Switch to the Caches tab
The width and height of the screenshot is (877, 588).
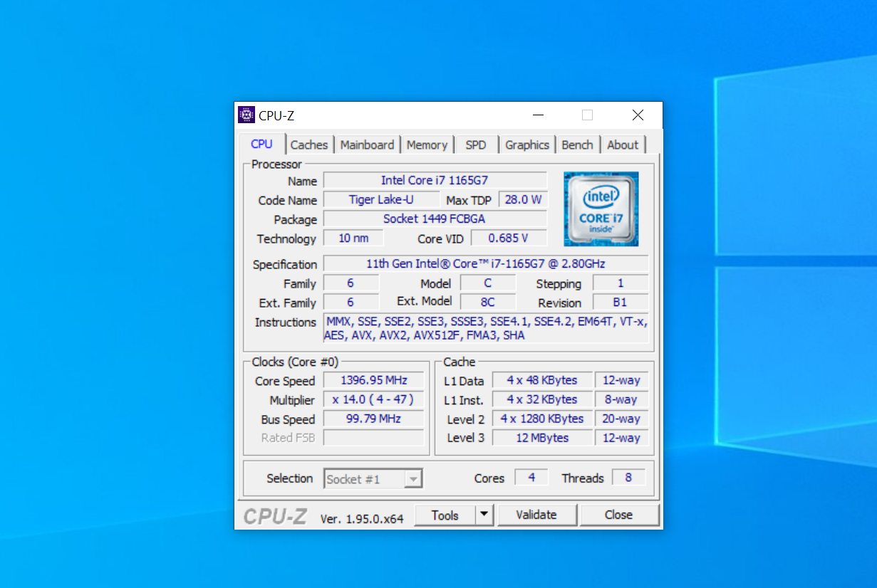[x=309, y=145]
